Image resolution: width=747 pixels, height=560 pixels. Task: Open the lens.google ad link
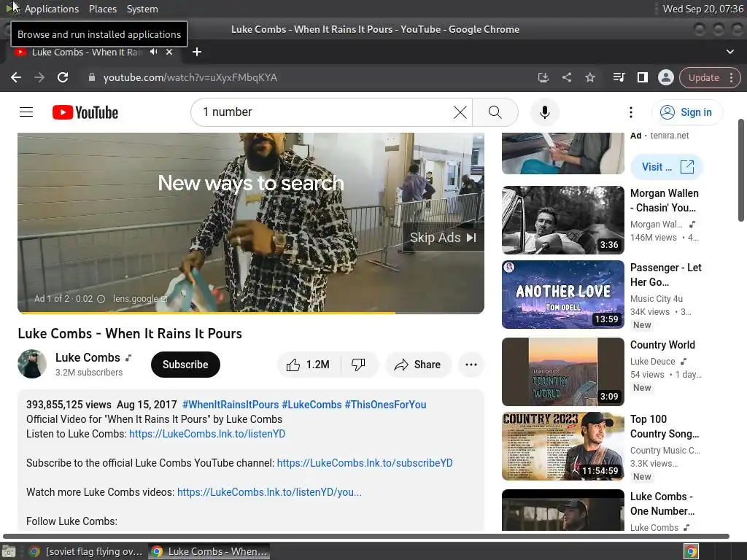pos(140,299)
